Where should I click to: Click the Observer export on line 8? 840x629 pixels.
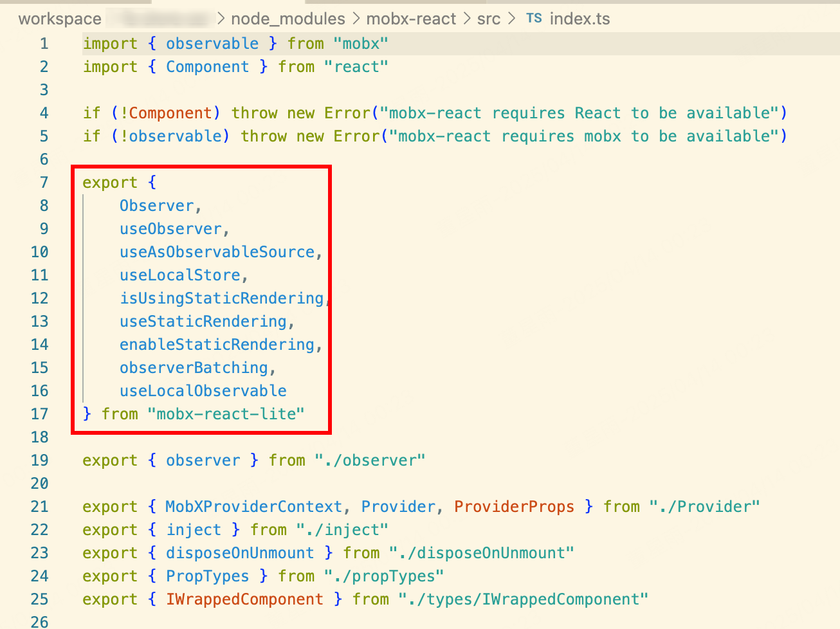click(x=156, y=206)
